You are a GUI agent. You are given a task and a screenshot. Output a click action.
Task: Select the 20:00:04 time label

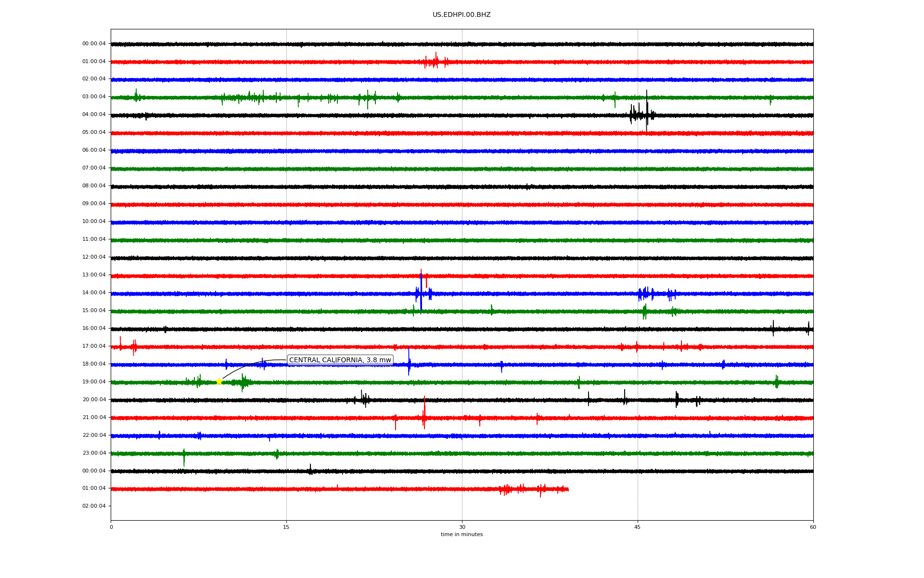94,400
